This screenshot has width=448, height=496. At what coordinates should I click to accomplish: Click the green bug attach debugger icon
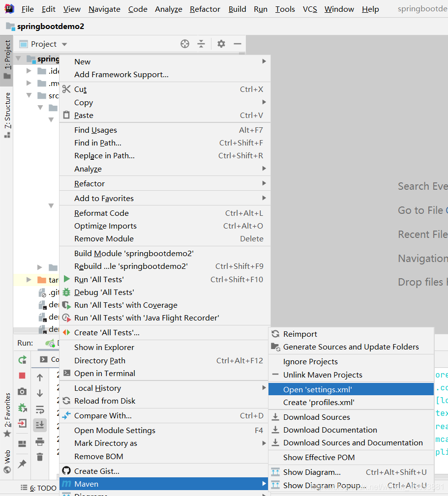[22, 408]
